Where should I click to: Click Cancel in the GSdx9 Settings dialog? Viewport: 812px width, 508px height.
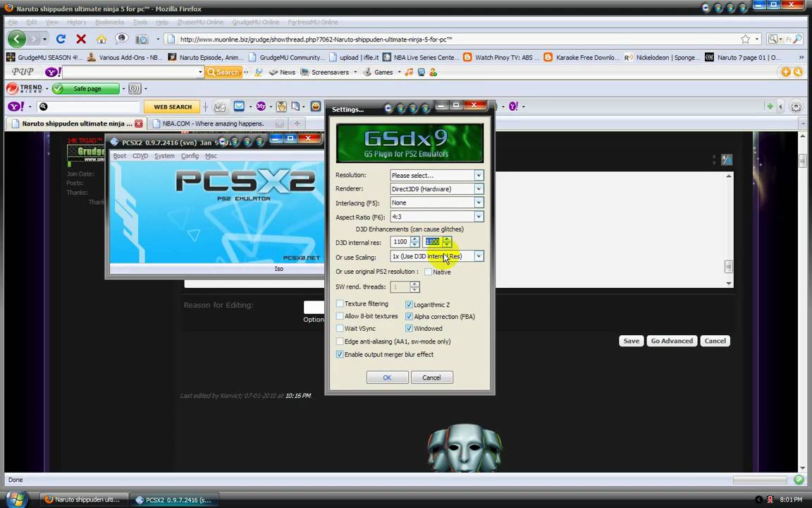coord(432,377)
